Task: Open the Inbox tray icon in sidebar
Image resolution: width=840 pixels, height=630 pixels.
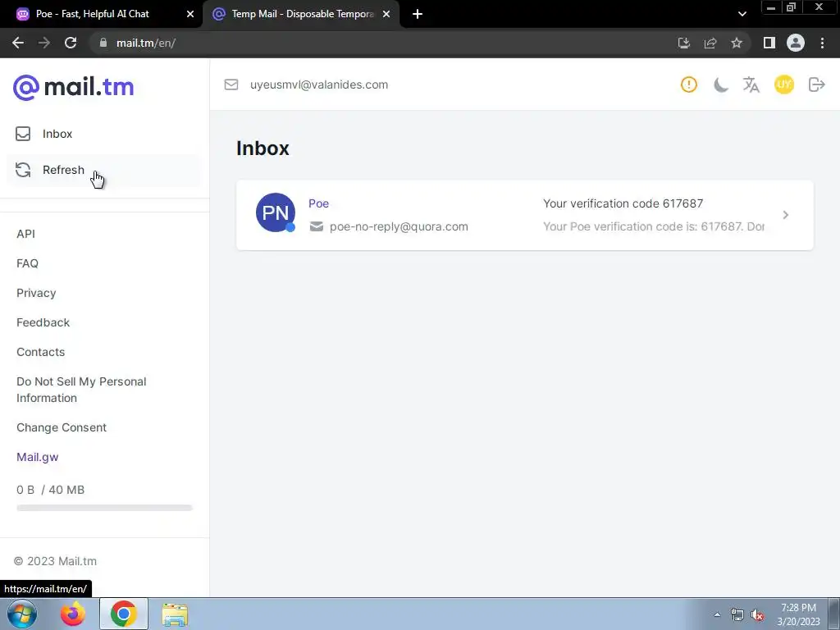Action: [x=23, y=134]
